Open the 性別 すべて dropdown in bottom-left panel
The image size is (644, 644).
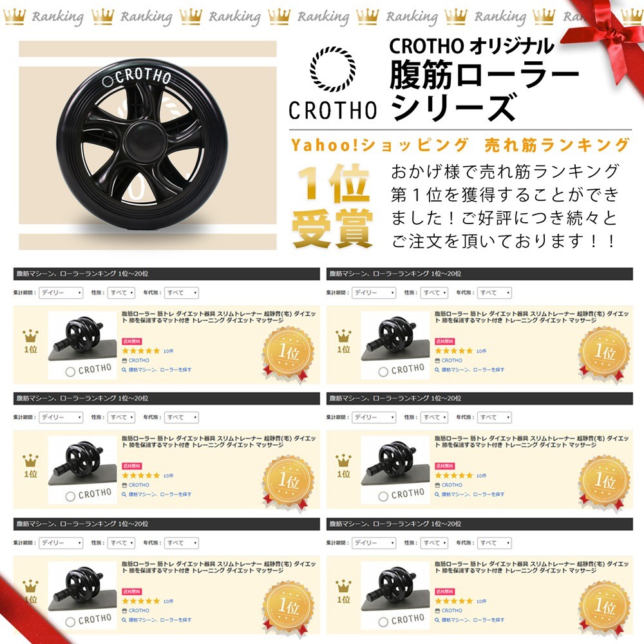tap(121, 543)
